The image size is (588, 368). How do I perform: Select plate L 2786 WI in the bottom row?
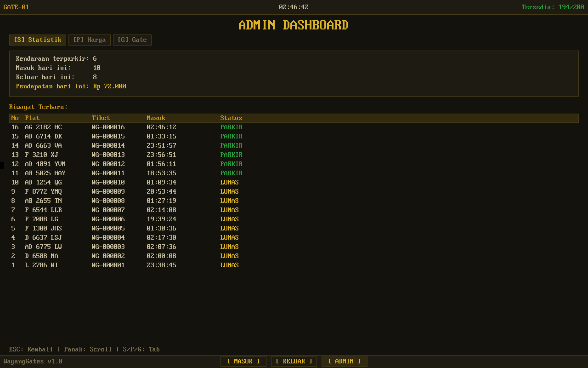pyautogui.click(x=41, y=265)
